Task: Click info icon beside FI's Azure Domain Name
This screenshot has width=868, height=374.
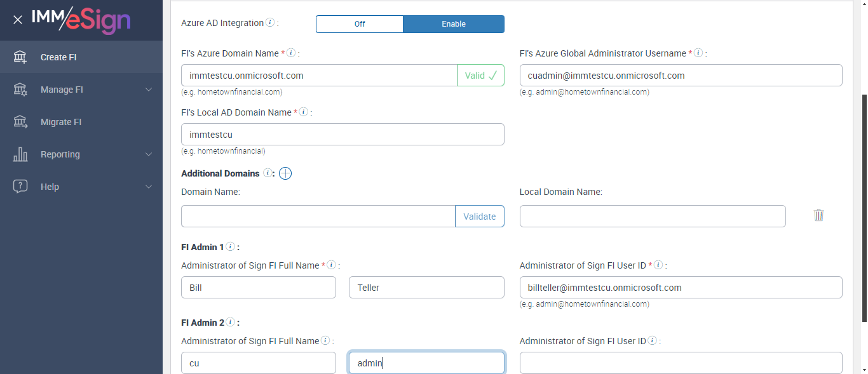Action: [x=291, y=53]
